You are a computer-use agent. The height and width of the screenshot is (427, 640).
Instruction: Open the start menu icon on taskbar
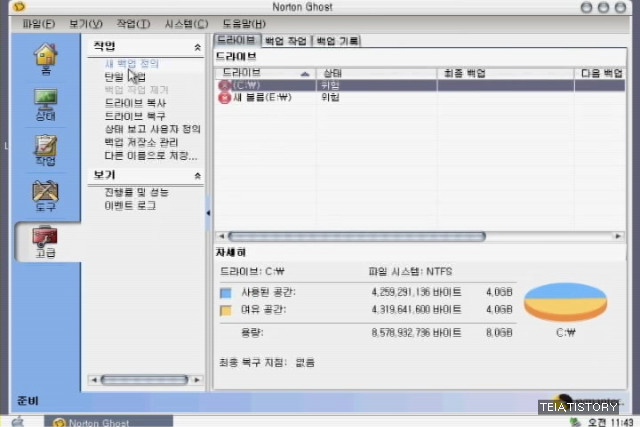tap(18, 422)
